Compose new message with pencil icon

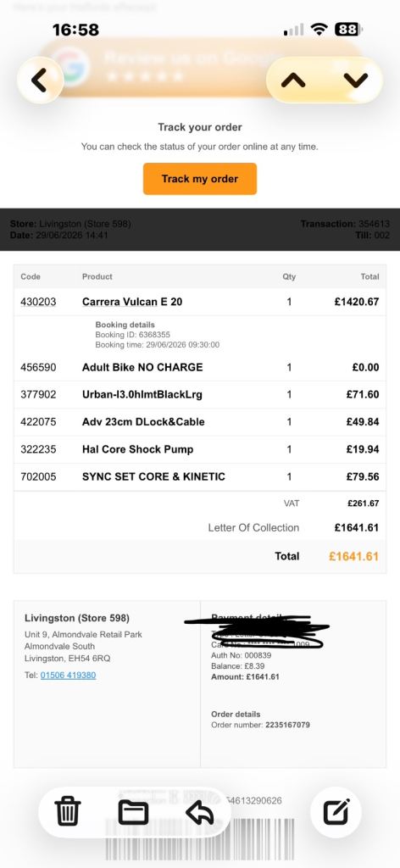pos(336,812)
